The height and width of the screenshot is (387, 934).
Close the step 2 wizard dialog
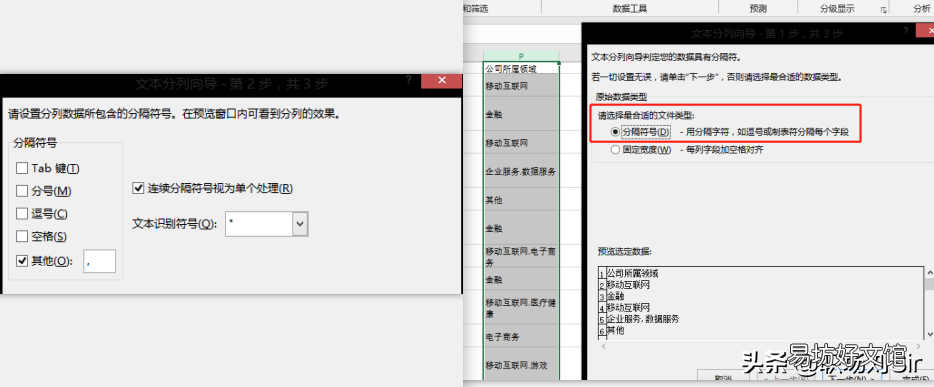coord(441,81)
